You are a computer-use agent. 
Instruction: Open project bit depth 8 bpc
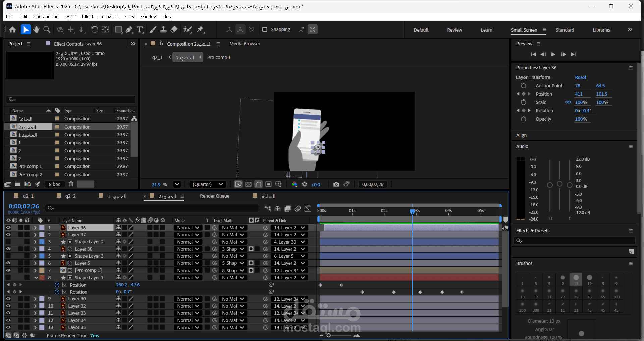(x=54, y=184)
